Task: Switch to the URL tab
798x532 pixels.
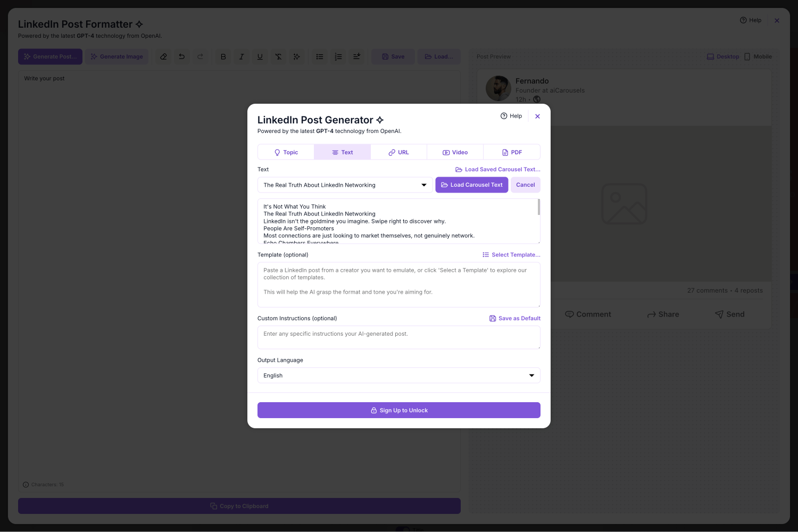Action: [398, 152]
